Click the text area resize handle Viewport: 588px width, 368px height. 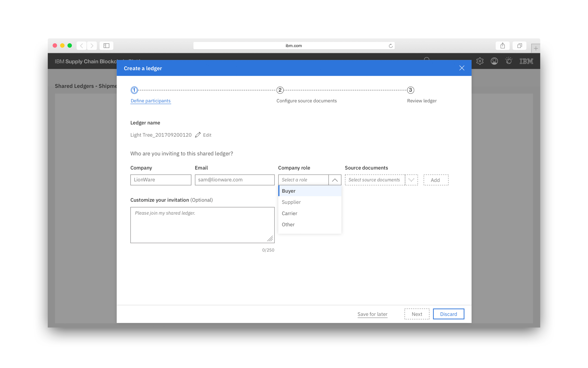coord(270,239)
